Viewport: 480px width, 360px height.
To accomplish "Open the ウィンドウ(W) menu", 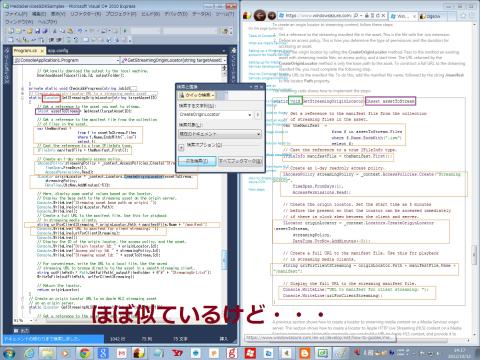I will (x=19, y=22).
